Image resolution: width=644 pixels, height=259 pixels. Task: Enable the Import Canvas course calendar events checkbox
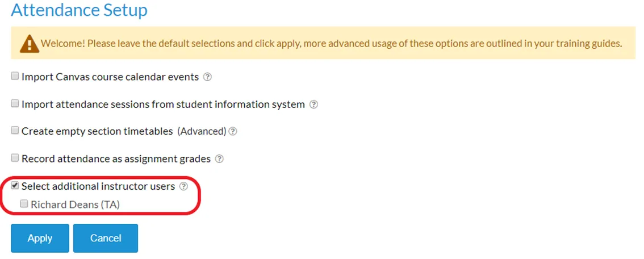click(15, 76)
